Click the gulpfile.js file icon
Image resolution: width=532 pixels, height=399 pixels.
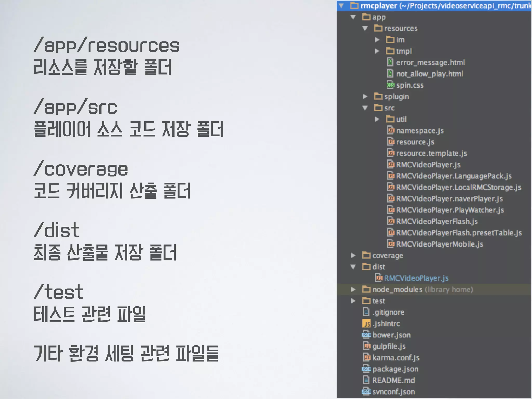click(367, 346)
